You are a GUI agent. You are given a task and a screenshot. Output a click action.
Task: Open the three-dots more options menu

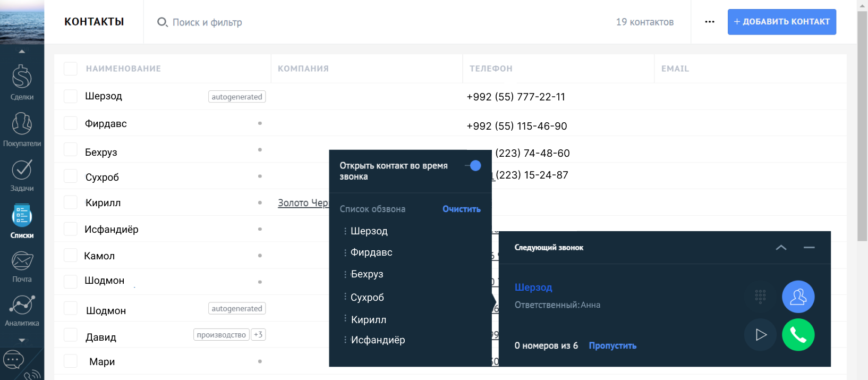pos(709,22)
